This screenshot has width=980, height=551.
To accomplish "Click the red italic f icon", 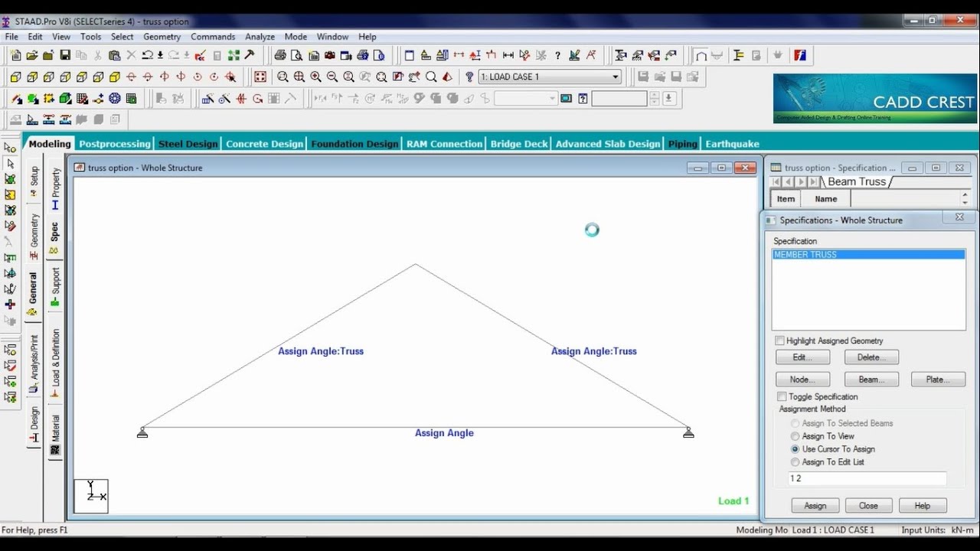I will point(800,55).
